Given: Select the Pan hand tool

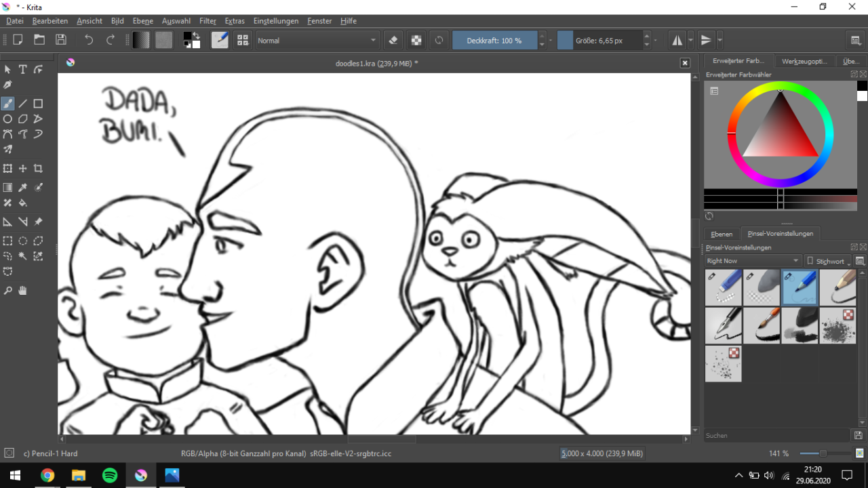Looking at the screenshot, I should pos(22,291).
